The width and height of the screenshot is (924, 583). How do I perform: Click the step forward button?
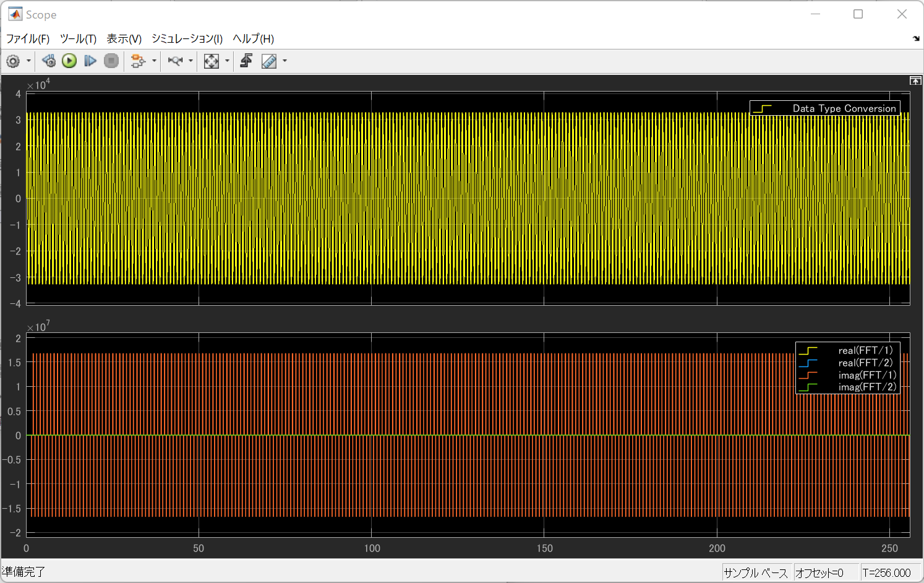(x=90, y=61)
